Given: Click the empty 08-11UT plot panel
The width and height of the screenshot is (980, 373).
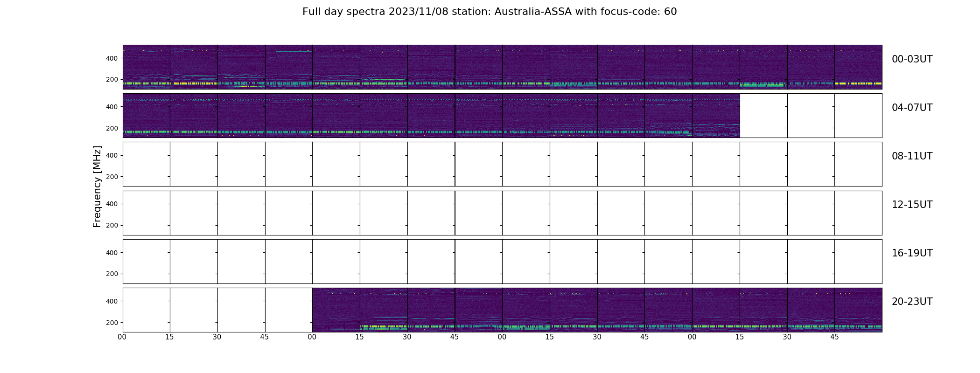Looking at the screenshot, I should pyautogui.click(x=502, y=164).
